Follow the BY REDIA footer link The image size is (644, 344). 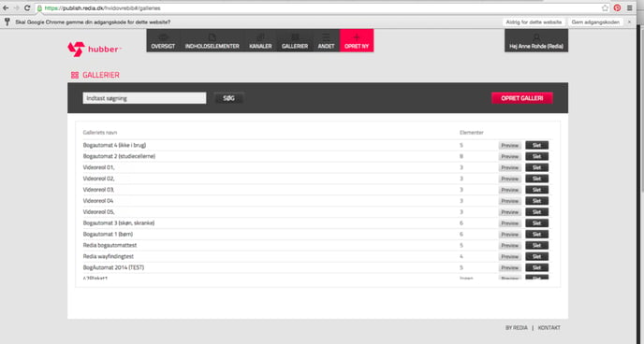tap(517, 327)
